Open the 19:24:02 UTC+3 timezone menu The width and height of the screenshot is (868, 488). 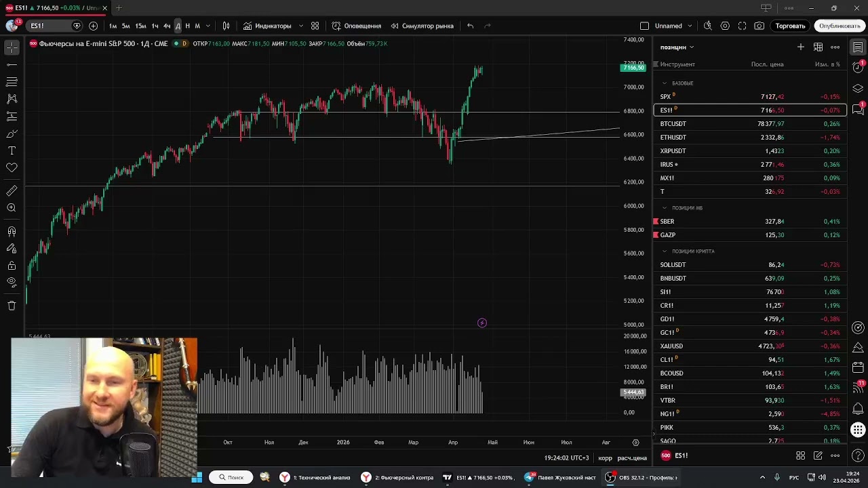(x=566, y=457)
